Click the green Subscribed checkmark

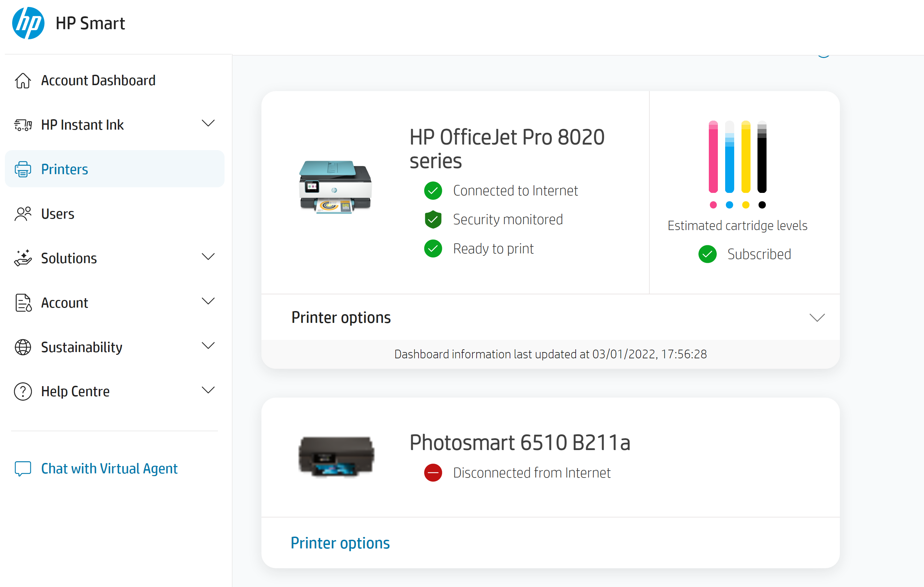[707, 254]
